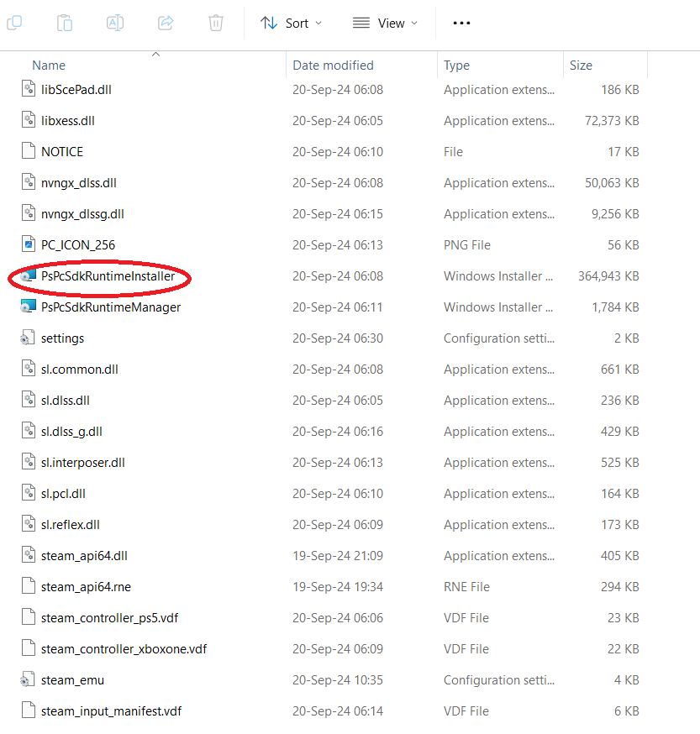Click the 364,943 KB size value
Viewport: 700px width, 734px height.
click(x=608, y=276)
